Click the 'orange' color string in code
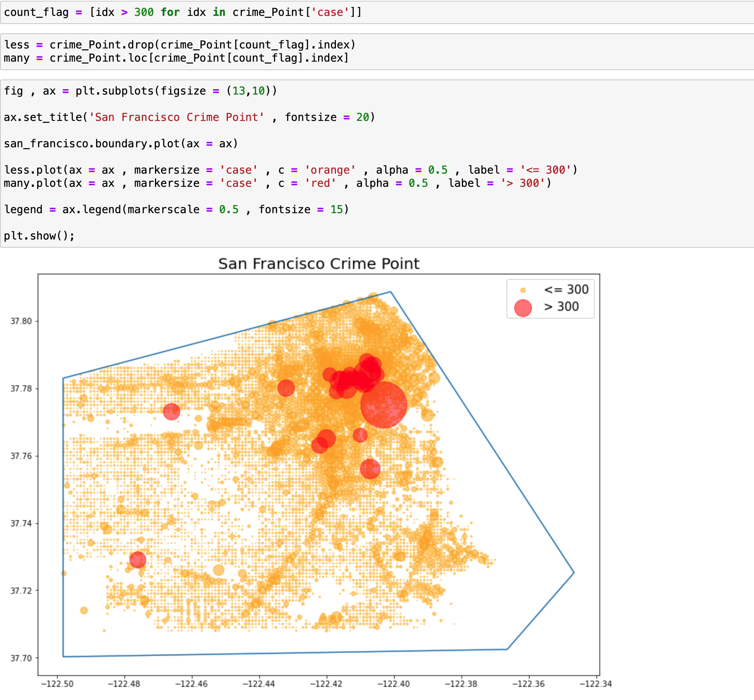Screen dimensions: 754x700 (x=330, y=170)
